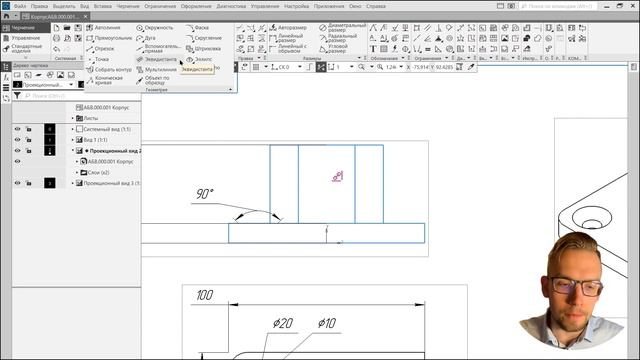640x360 pixels.
Task: Select the Штриховка hatch tool
Action: [x=203, y=49]
